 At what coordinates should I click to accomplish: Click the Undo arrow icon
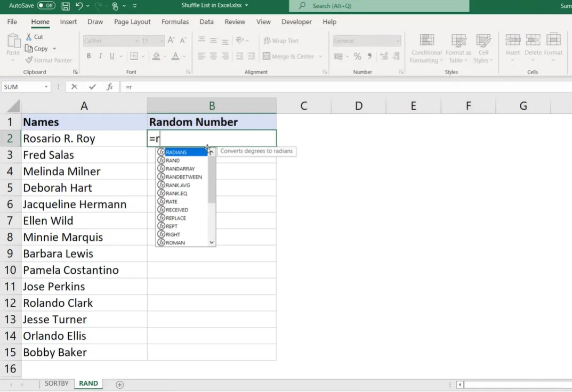point(79,6)
